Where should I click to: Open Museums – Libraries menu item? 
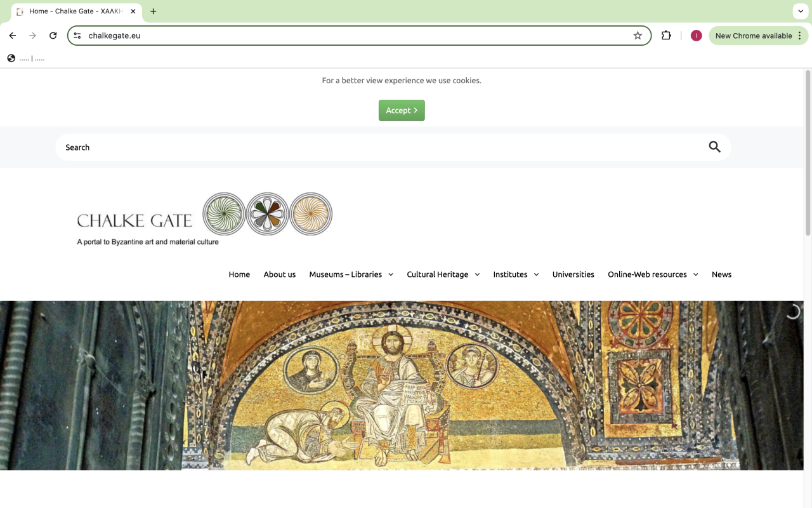[346, 274]
